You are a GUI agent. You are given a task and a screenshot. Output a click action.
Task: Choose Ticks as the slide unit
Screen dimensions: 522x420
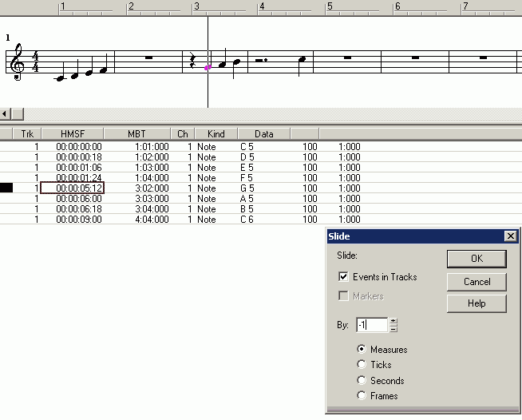[x=362, y=365]
